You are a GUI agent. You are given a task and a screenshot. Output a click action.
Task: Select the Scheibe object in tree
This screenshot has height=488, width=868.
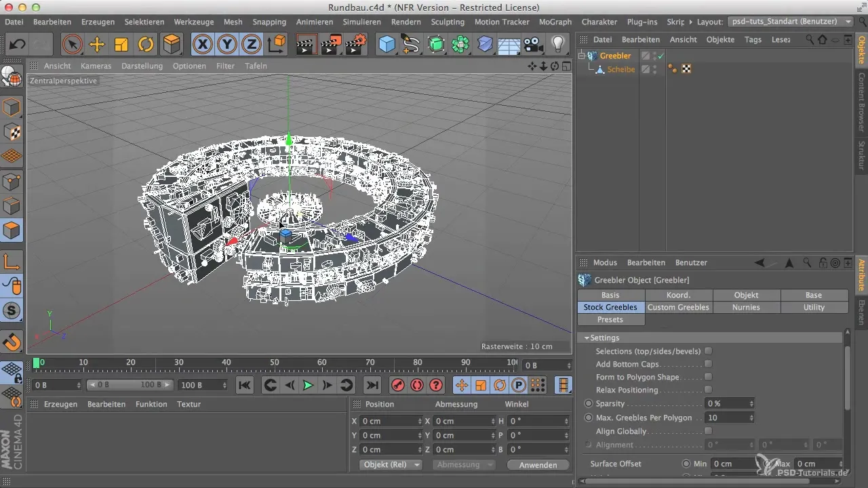620,69
